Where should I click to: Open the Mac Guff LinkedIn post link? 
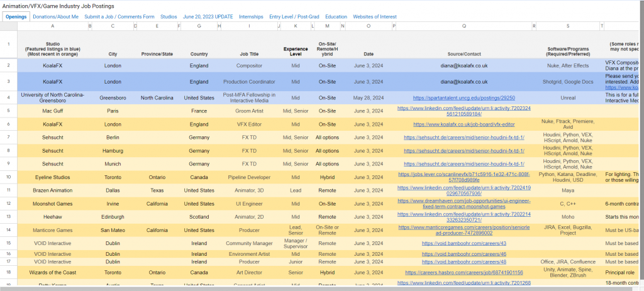pyautogui.click(x=464, y=111)
